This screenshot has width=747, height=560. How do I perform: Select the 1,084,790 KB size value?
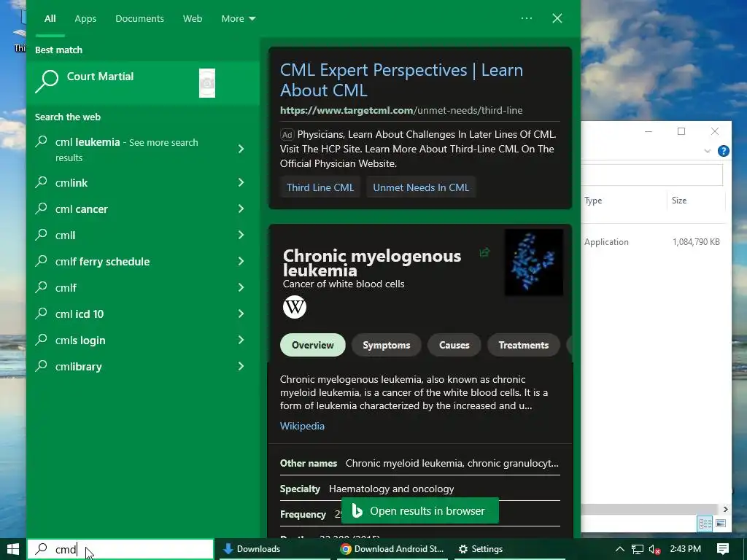pos(696,242)
